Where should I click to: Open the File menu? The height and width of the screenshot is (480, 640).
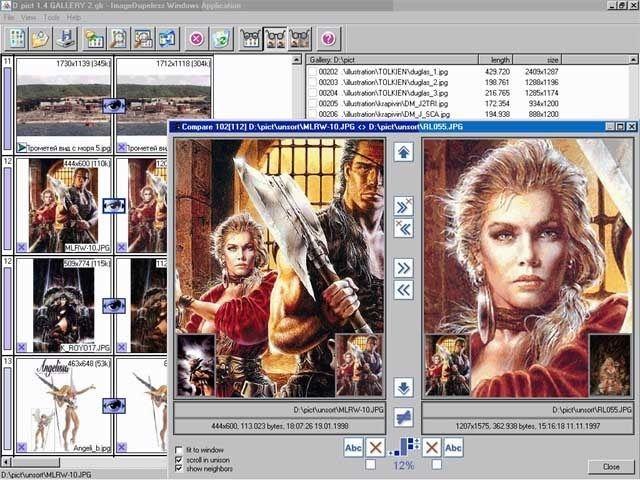pyautogui.click(x=9, y=18)
